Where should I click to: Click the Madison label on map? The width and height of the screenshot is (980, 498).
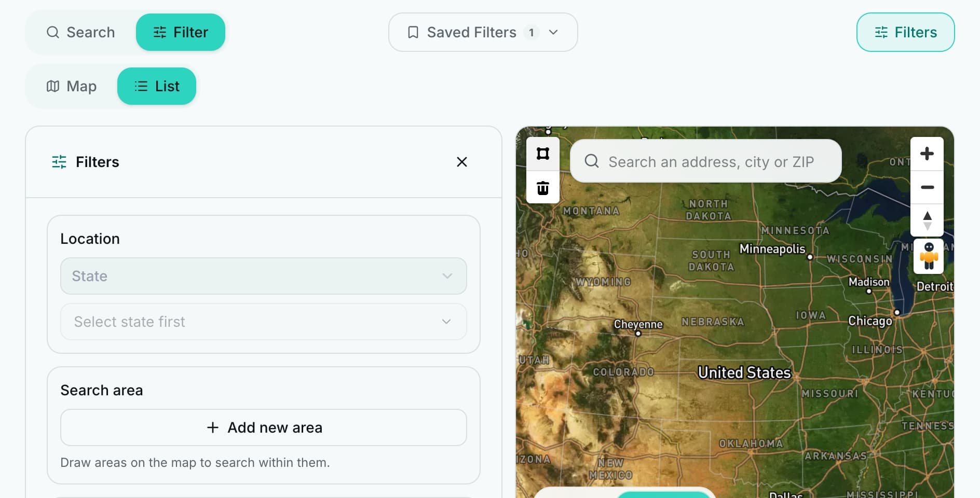pyautogui.click(x=869, y=282)
